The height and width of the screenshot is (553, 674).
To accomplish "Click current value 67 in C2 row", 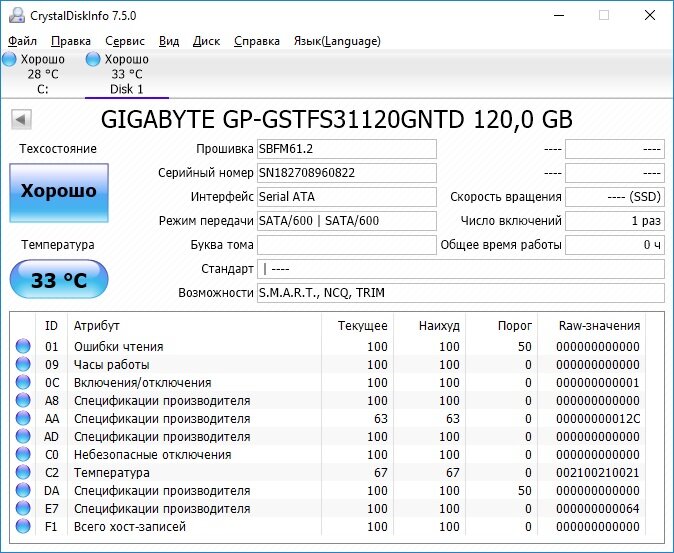I will [380, 473].
